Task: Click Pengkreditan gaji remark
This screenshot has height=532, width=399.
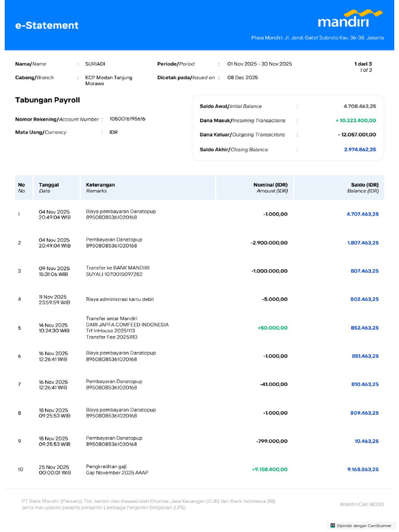Action: (x=106, y=467)
